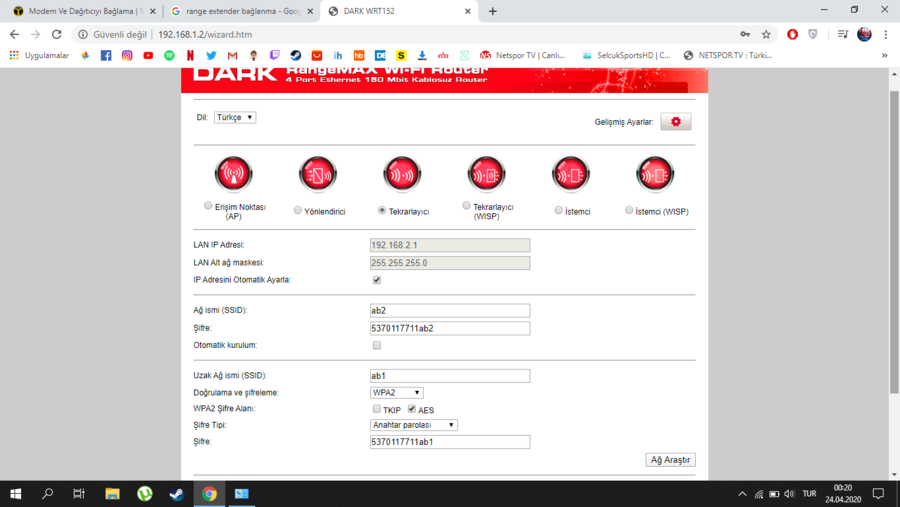Open a new browser tab
Screen dimensions: 900x507
coord(492,11)
